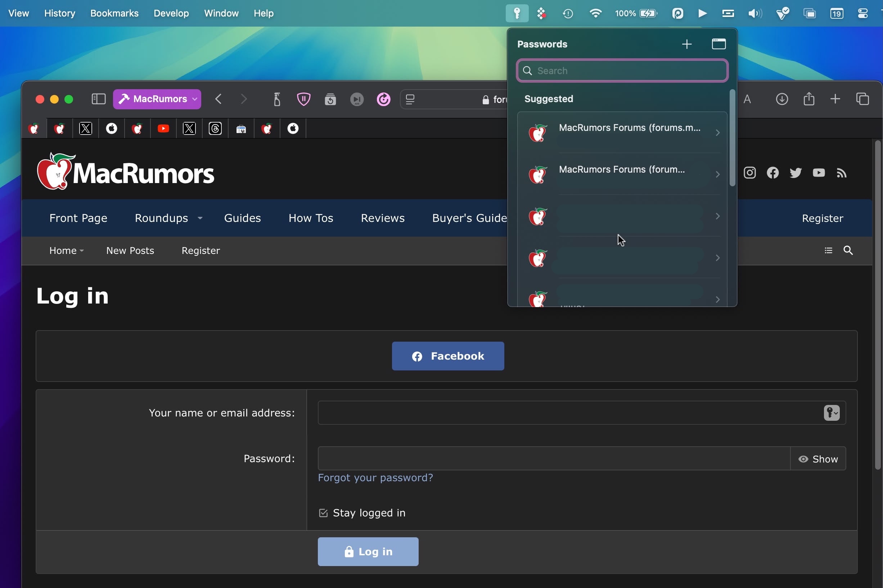Open the Develop menu in menu bar
This screenshot has height=588, width=883.
pyautogui.click(x=171, y=13)
